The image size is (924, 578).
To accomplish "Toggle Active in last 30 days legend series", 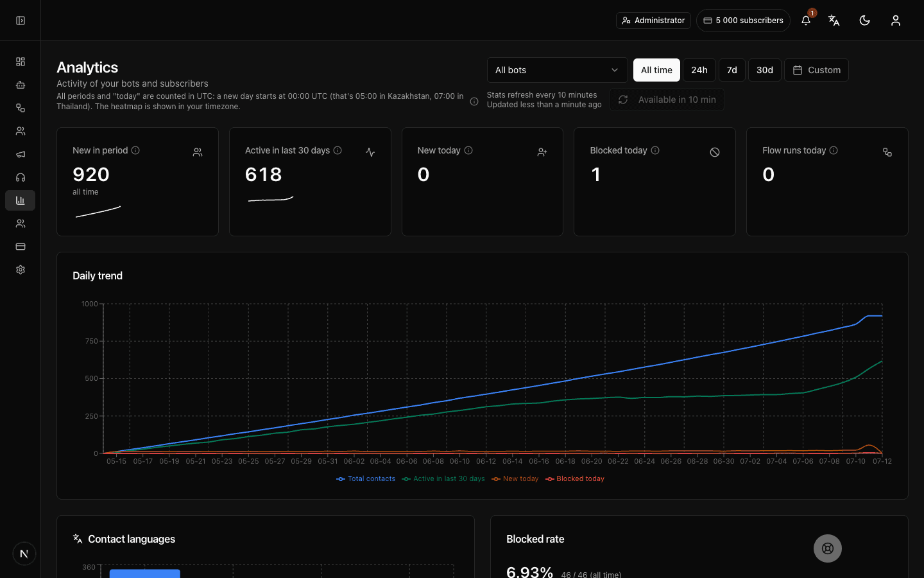I will (443, 478).
